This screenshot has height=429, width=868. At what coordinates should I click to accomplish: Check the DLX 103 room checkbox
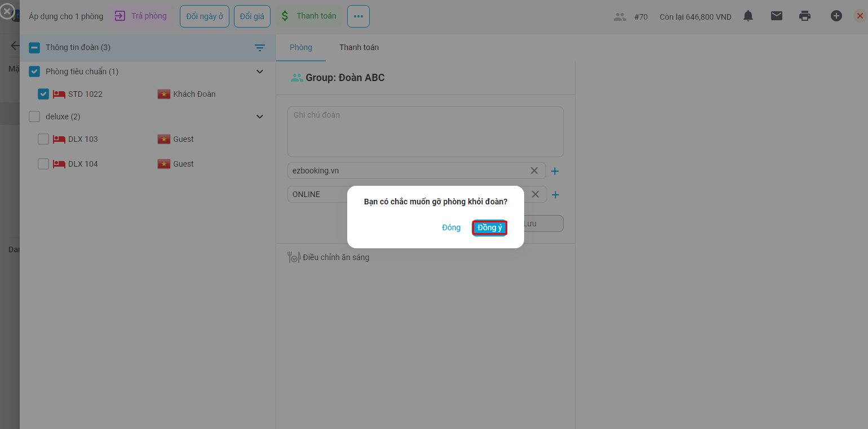(x=43, y=139)
